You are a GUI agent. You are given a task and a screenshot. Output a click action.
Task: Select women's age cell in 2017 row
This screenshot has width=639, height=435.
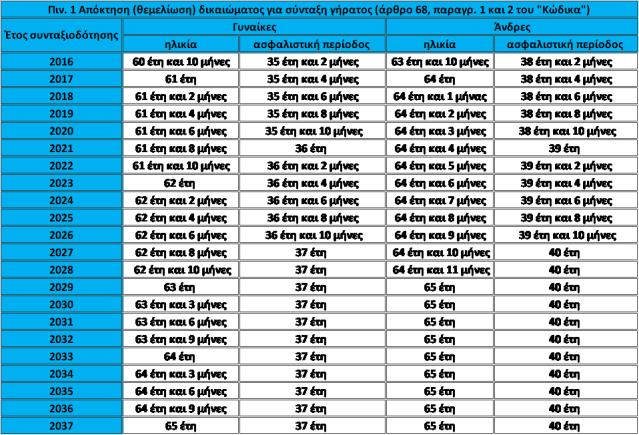[x=180, y=78]
